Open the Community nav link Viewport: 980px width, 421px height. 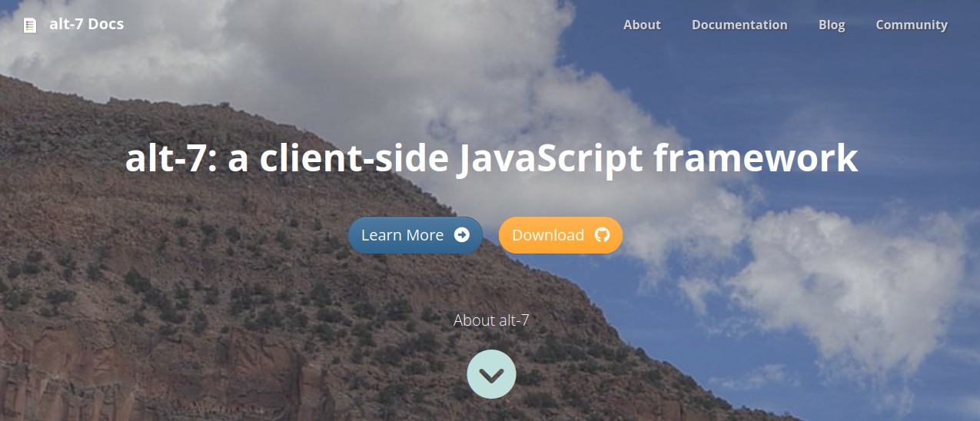912,25
